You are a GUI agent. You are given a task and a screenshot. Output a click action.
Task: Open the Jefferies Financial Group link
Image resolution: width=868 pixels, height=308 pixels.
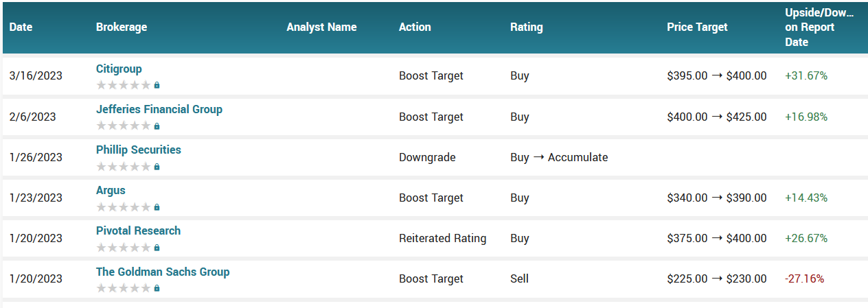[x=159, y=109]
